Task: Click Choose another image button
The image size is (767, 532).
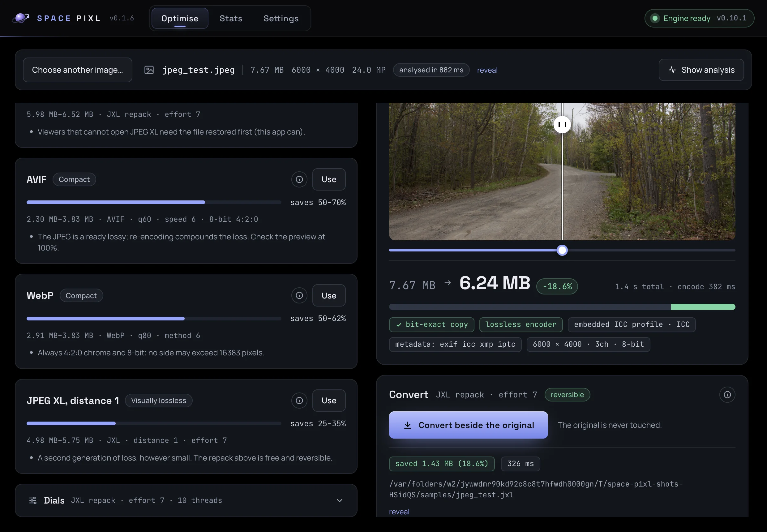Action: 77,70
